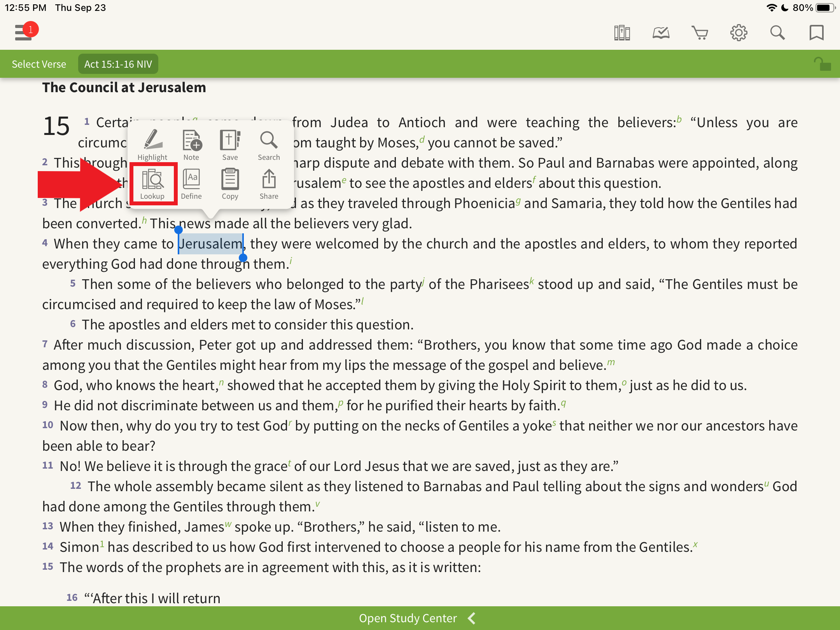Tap footnote d after 'Moses,'
Viewport: 840px width, 630px height.
pos(422,139)
